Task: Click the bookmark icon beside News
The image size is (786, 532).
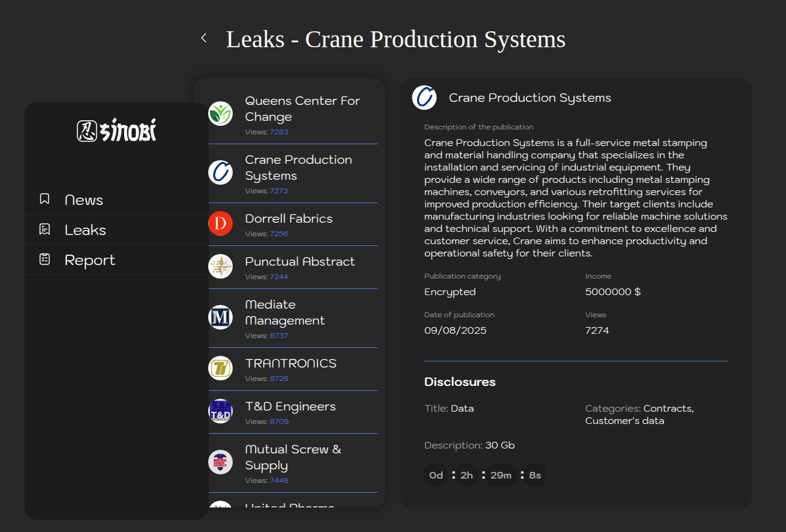Action: pyautogui.click(x=44, y=199)
